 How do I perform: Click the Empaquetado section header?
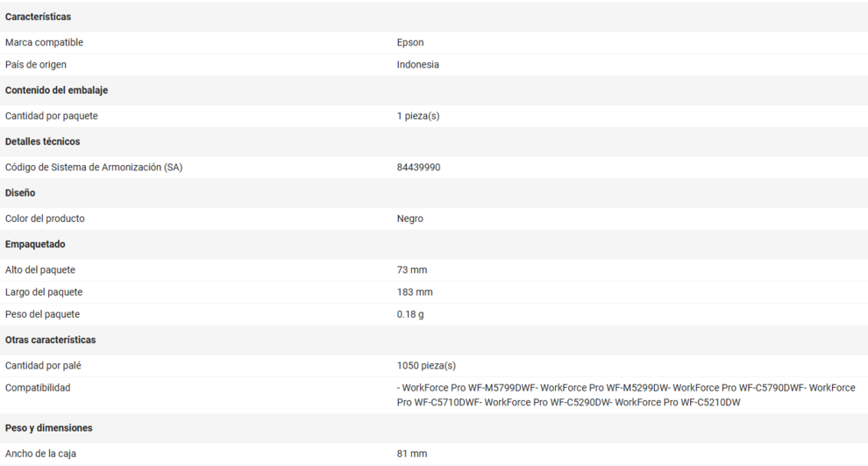tap(35, 244)
